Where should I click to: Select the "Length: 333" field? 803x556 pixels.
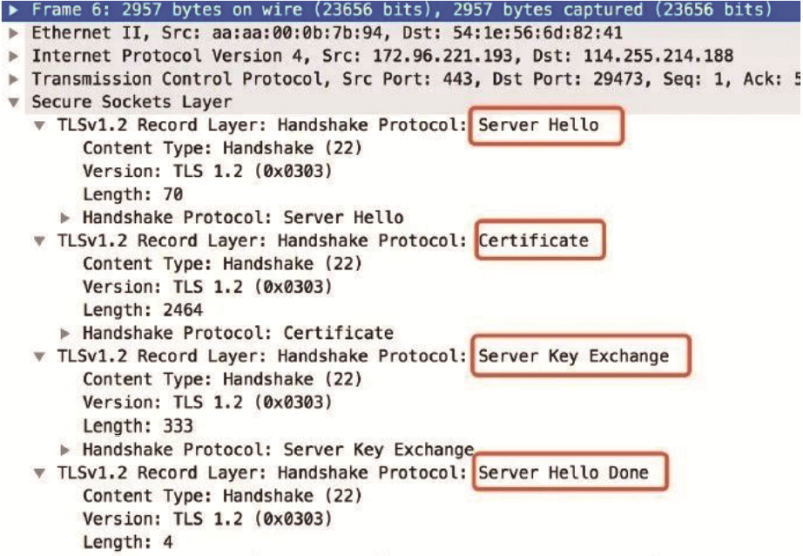136,426
